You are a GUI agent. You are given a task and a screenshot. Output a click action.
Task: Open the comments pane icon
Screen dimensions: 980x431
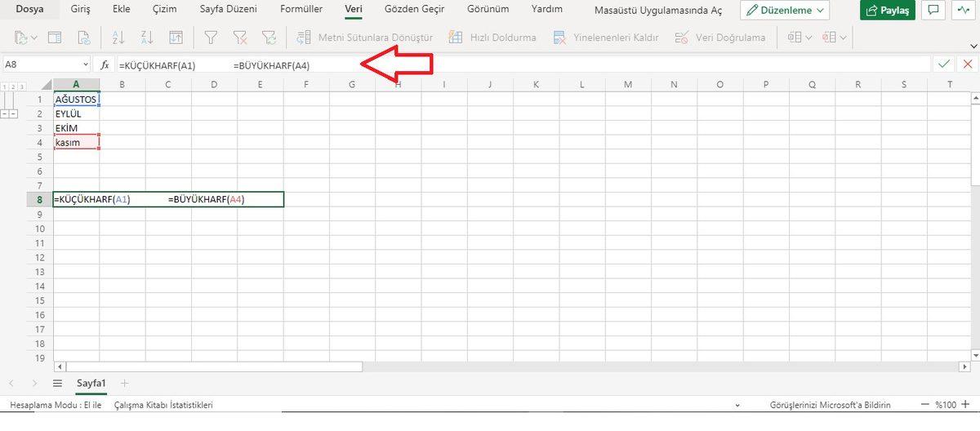tap(933, 11)
